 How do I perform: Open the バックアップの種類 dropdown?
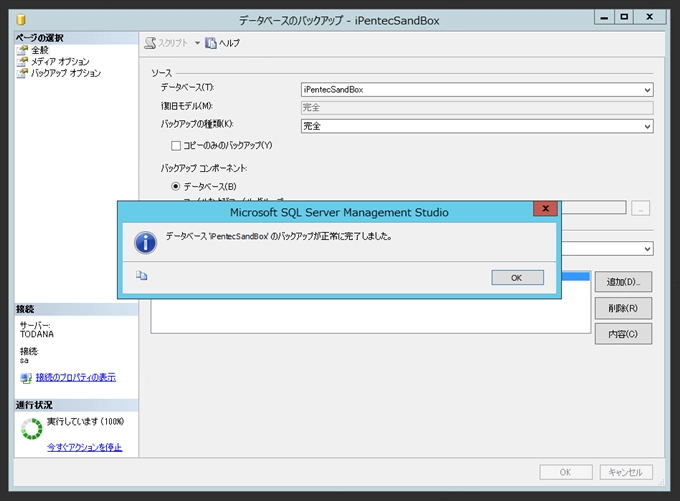coord(477,126)
